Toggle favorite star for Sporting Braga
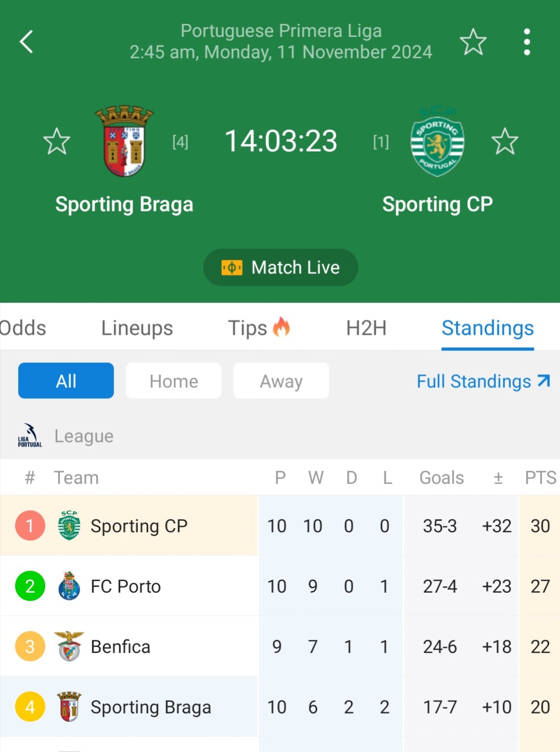Viewport: 560px width, 752px height. 56,142
